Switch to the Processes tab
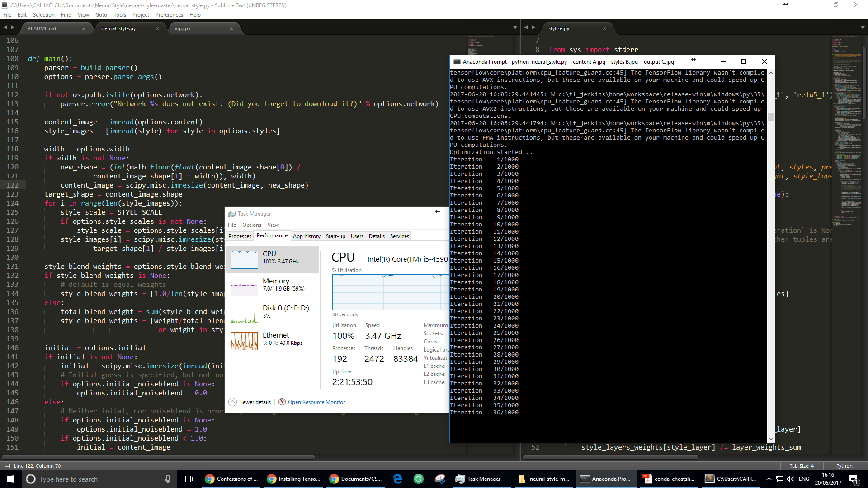This screenshot has width=868, height=488. tap(240, 236)
